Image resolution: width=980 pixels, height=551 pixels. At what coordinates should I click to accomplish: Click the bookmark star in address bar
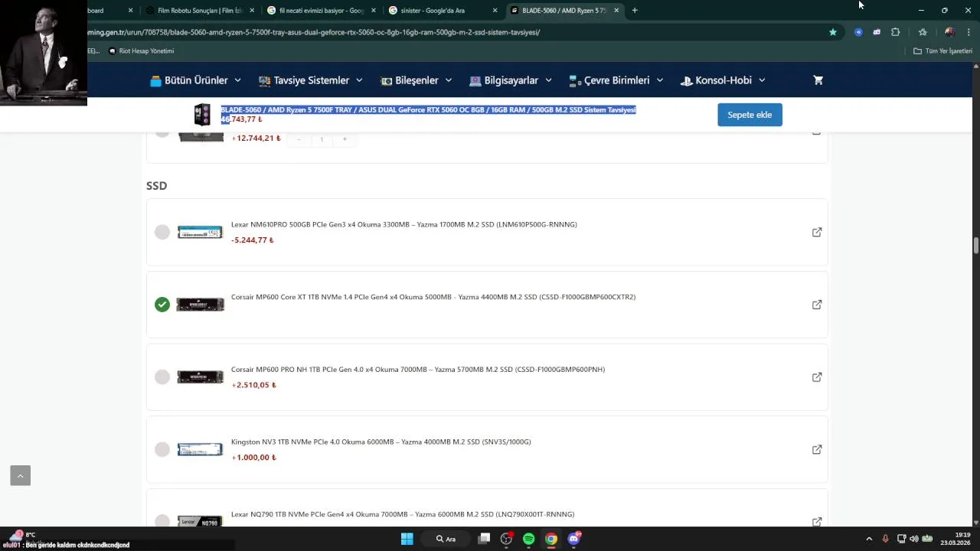(x=833, y=32)
